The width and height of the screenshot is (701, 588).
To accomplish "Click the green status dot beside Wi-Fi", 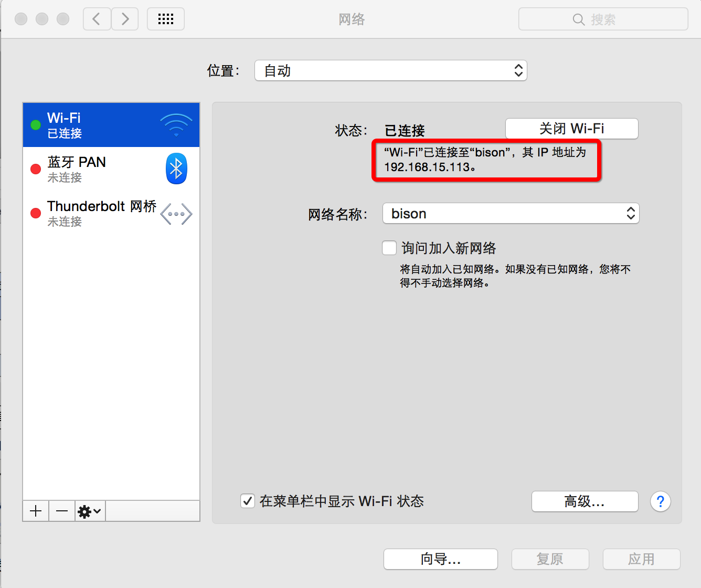I will click(x=36, y=125).
